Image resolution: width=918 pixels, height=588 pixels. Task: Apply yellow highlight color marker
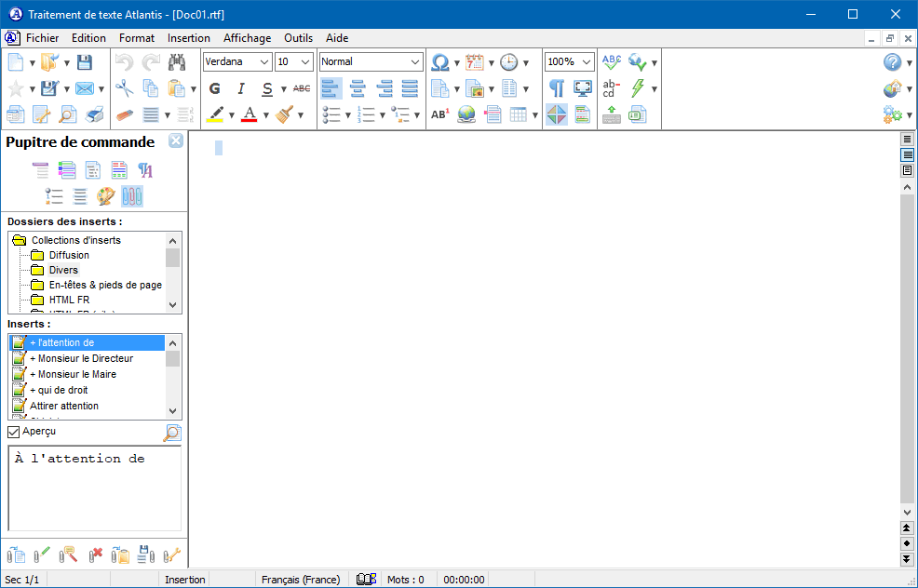point(215,114)
